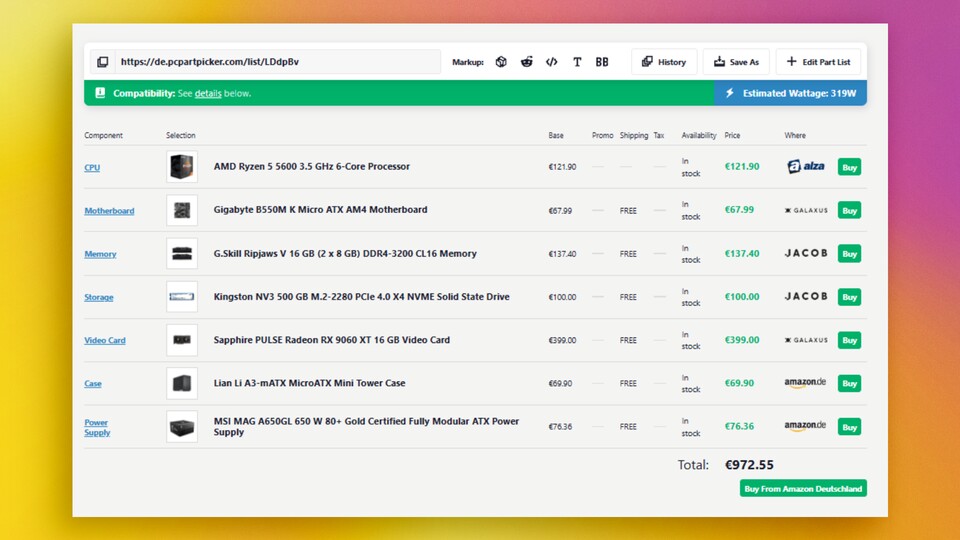The image size is (960, 540).
Task: Open the CPU component link
Action: pos(92,167)
